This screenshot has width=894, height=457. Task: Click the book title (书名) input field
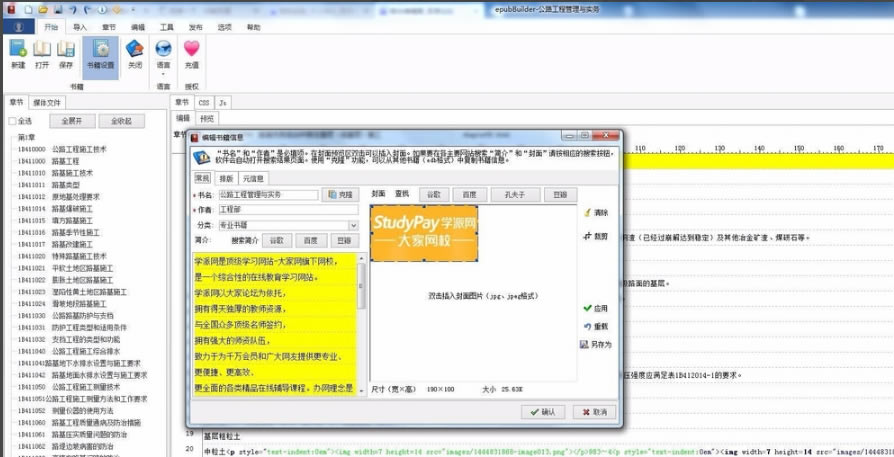tap(269, 194)
